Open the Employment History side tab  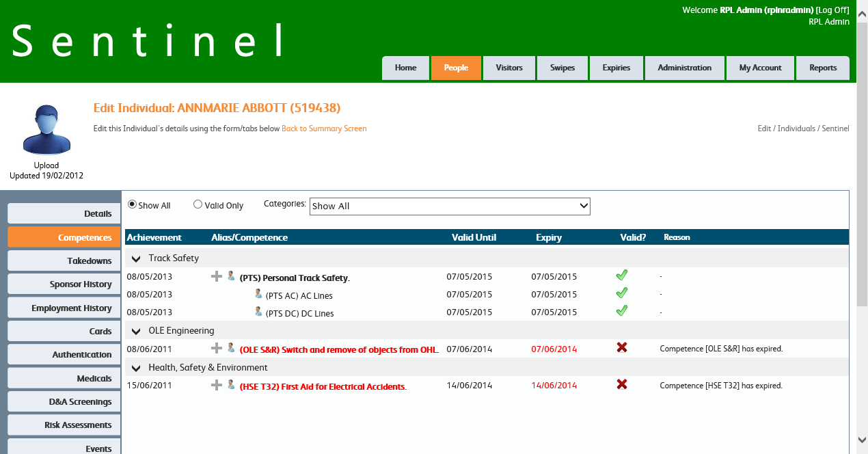pos(64,308)
